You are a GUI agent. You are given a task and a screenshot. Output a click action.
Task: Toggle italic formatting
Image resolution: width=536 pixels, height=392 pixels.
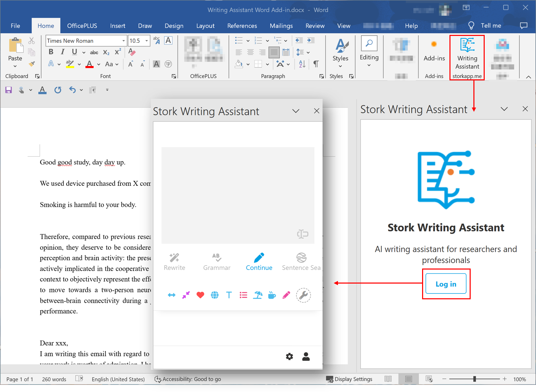point(62,52)
